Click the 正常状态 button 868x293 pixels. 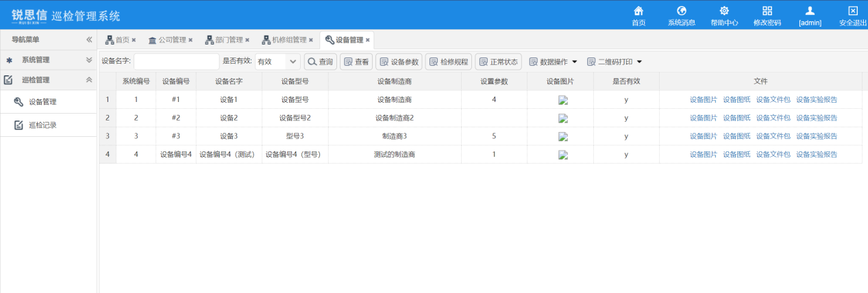coord(498,62)
